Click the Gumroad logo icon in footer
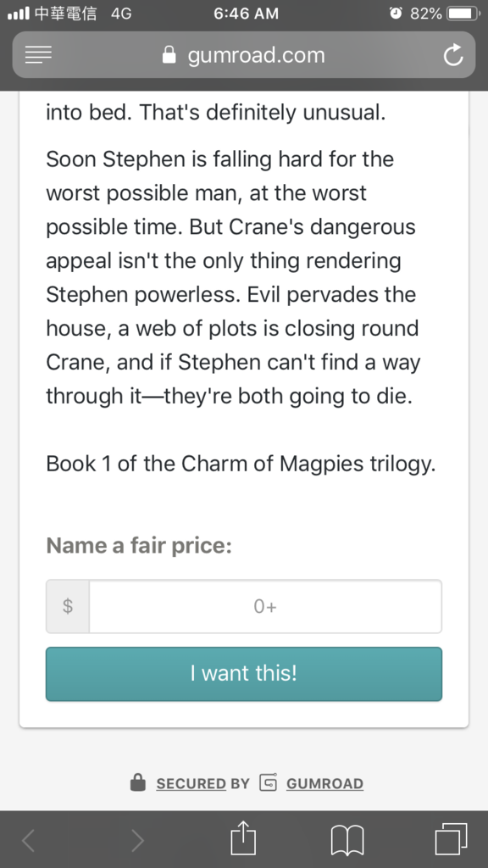 pyautogui.click(x=269, y=782)
